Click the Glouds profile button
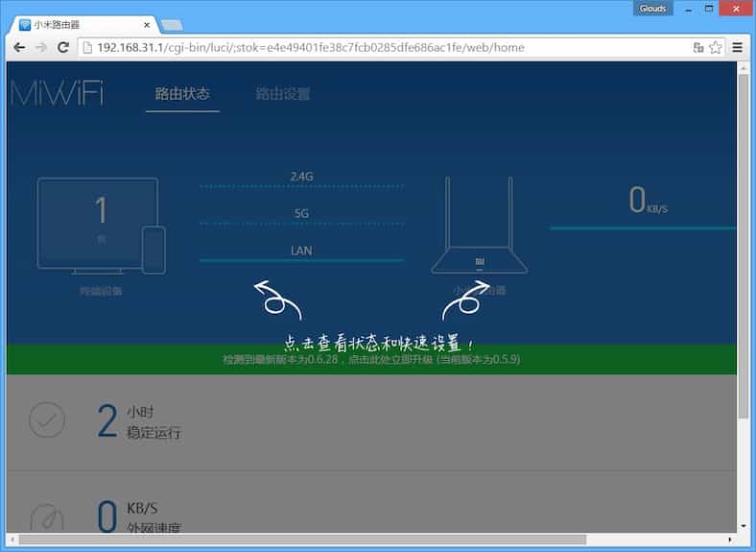Screen dimensions: 756x552 tap(653, 8)
